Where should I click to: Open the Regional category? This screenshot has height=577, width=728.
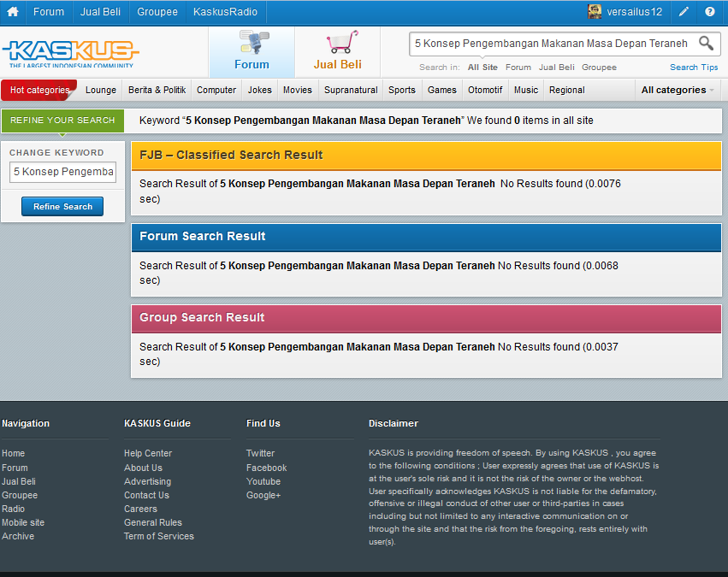click(567, 90)
